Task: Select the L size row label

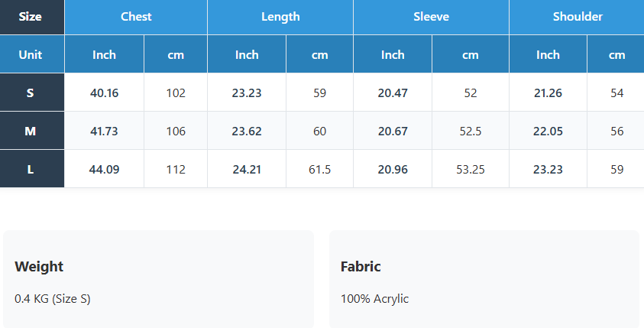Action: [x=31, y=170]
